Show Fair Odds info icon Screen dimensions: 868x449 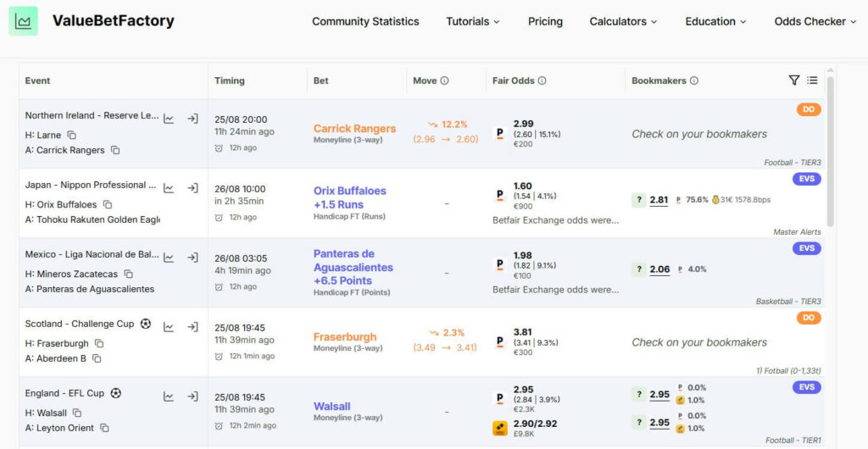pos(542,80)
